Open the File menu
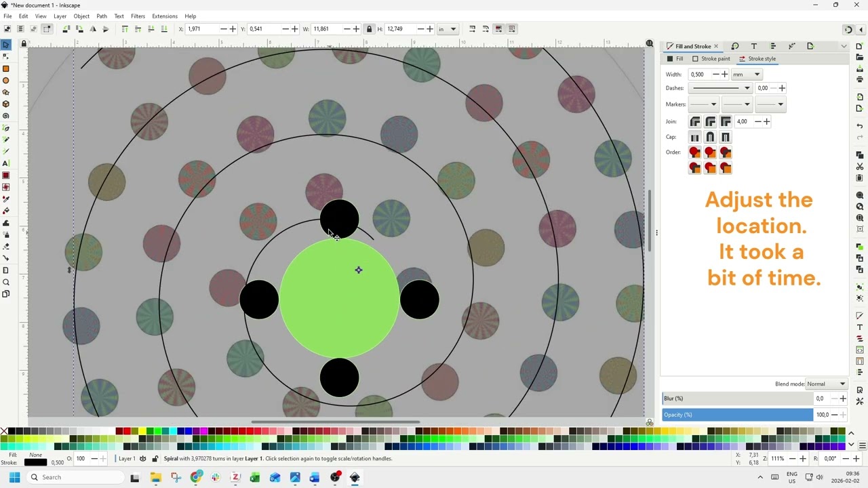The height and width of the screenshot is (488, 868). pyautogui.click(x=7, y=16)
